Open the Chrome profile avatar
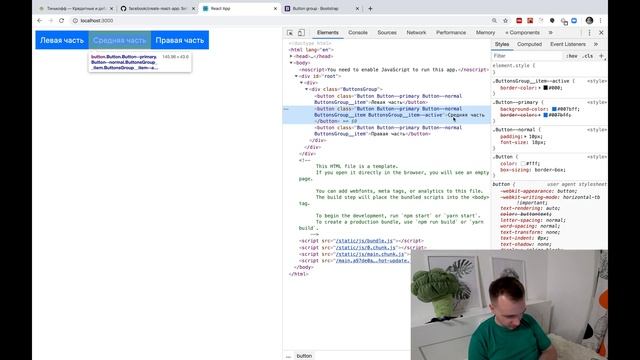 [589, 20]
